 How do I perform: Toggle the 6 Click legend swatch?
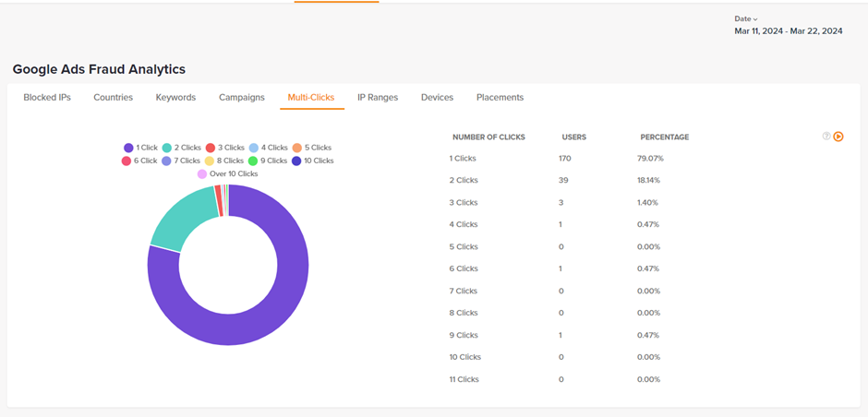pos(127,161)
